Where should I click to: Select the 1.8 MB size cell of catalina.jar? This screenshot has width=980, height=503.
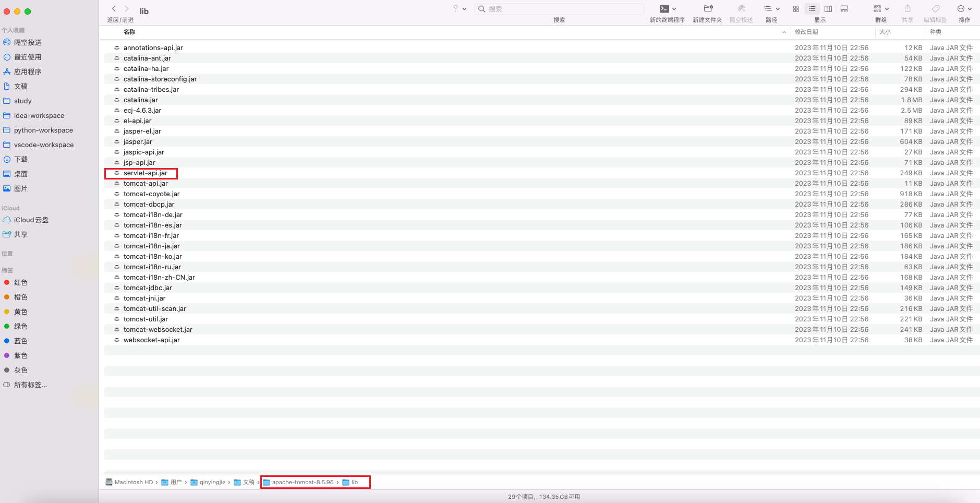[x=911, y=100]
